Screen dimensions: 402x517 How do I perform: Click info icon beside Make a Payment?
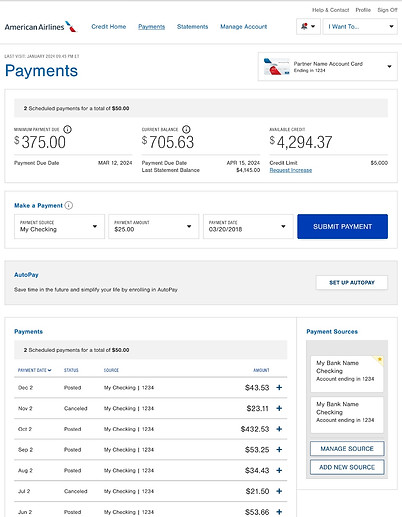tap(68, 205)
